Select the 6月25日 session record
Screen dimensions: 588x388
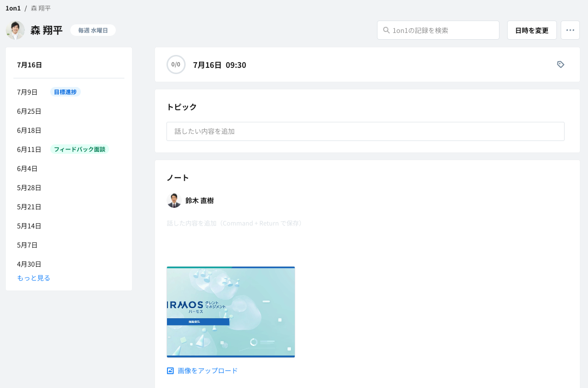(x=29, y=111)
